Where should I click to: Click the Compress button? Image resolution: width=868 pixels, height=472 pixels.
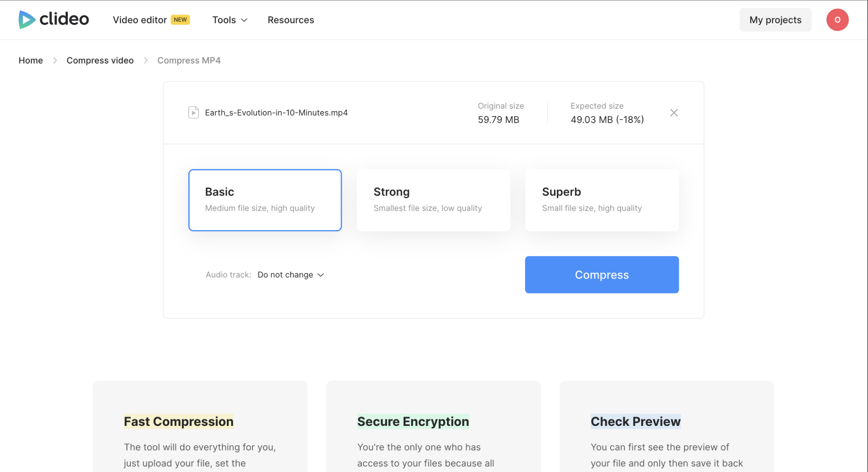coord(602,275)
